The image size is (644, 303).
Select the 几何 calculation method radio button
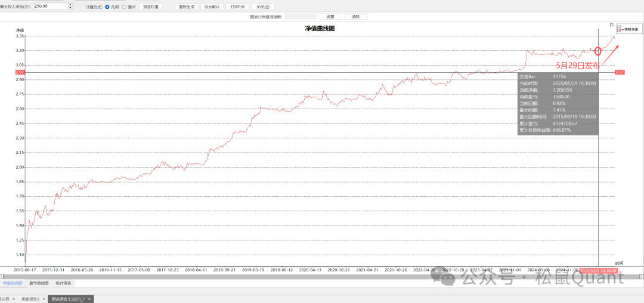[x=107, y=7]
